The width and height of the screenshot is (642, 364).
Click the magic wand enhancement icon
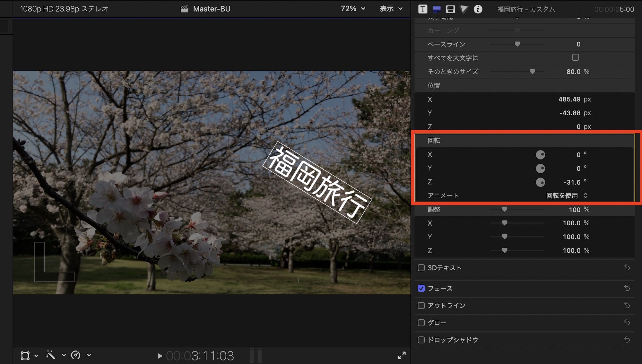point(50,355)
